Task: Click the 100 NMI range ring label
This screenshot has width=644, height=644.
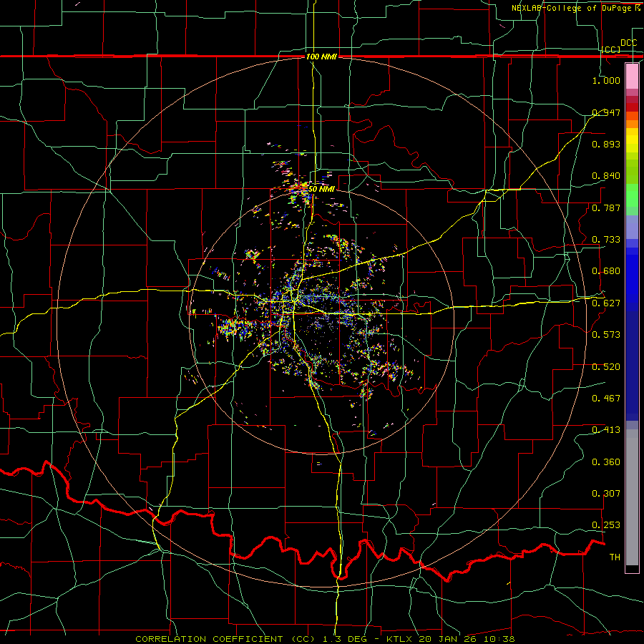Action: point(321,57)
